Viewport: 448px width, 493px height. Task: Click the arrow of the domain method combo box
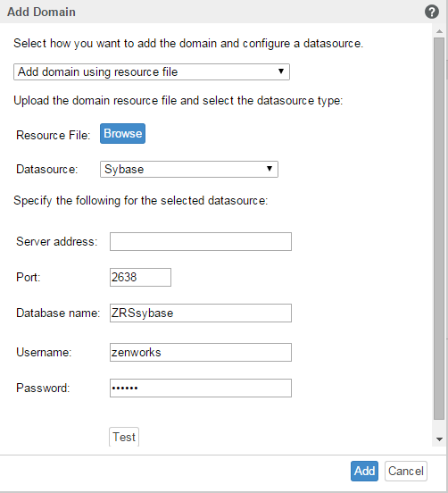(281, 71)
